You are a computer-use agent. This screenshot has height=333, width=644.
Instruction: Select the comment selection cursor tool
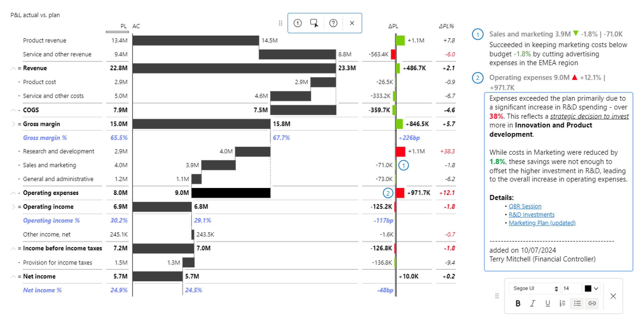[314, 23]
